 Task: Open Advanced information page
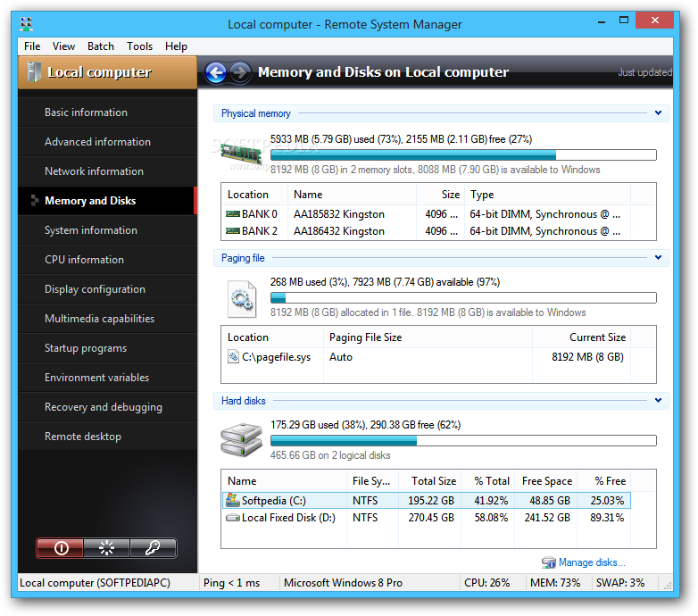click(107, 142)
